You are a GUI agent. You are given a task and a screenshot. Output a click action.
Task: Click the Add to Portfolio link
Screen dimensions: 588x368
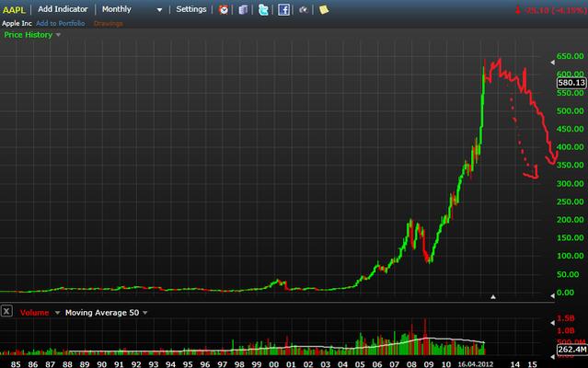tap(61, 23)
